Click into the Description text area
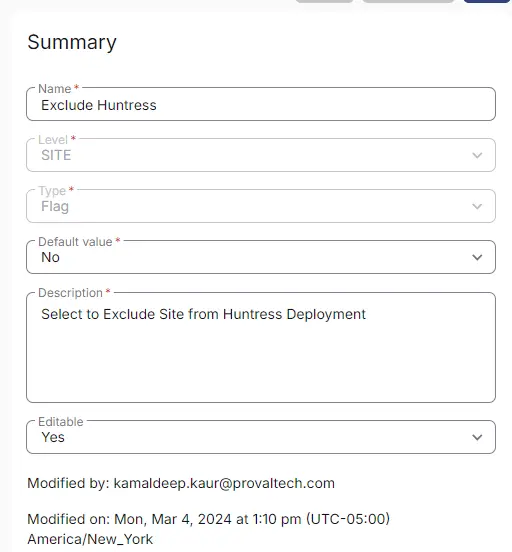The width and height of the screenshot is (512, 552). click(261, 347)
